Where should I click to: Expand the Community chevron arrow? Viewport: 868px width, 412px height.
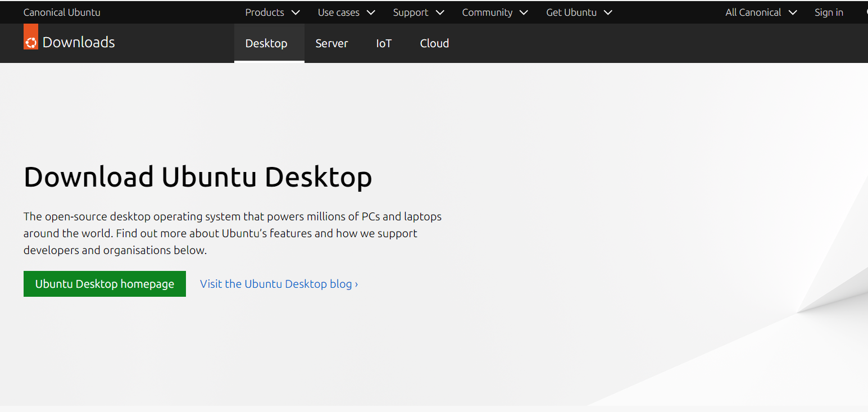click(524, 12)
